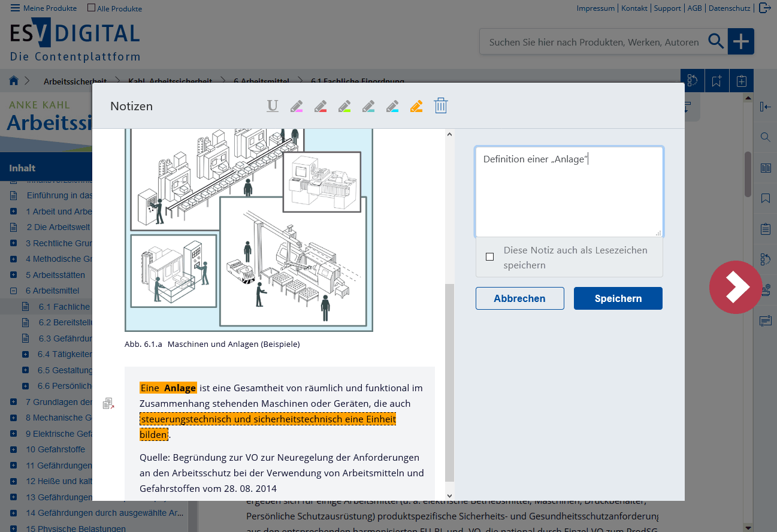Viewport: 777px width, 532px height.
Task: Select the underline marking tool
Action: pos(273,106)
